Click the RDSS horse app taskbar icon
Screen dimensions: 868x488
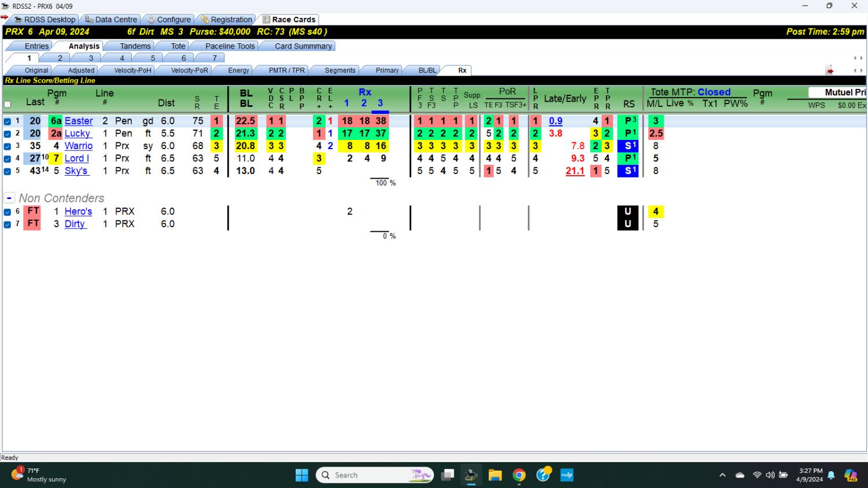(x=471, y=475)
